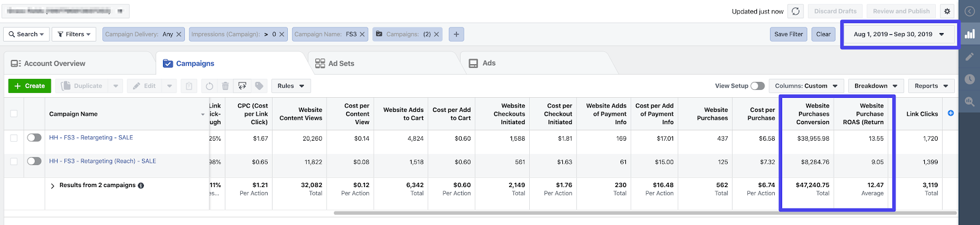The width and height of the screenshot is (980, 225).
Task: Add a new filter with the plus icon
Action: click(456, 34)
